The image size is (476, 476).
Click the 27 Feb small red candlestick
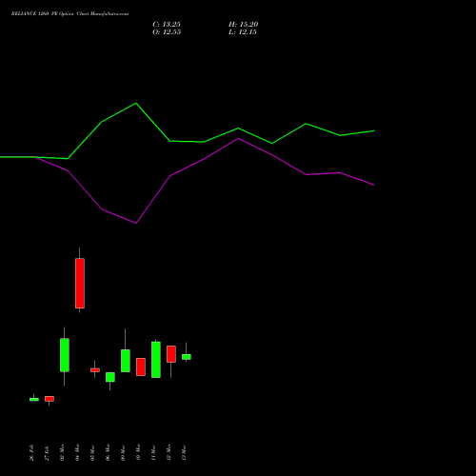[50, 399]
